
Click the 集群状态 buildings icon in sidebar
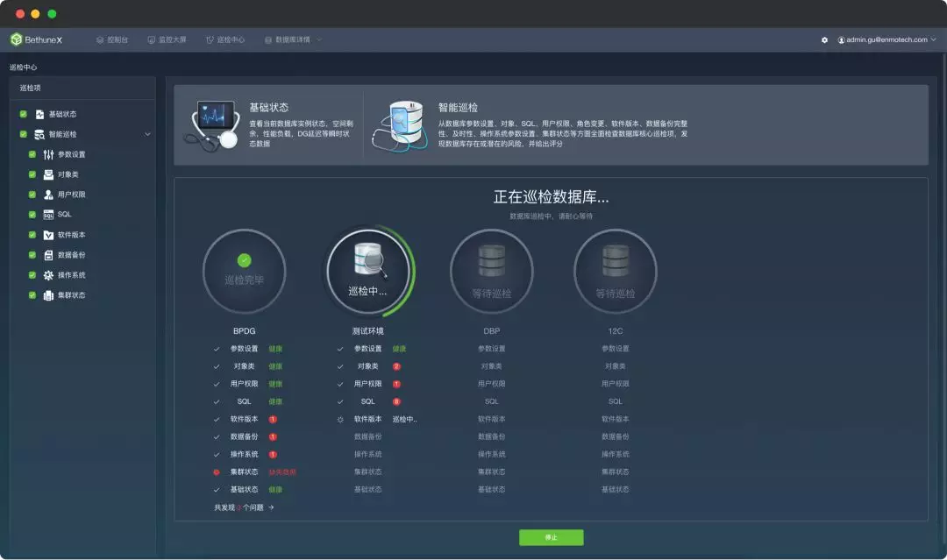(x=48, y=295)
